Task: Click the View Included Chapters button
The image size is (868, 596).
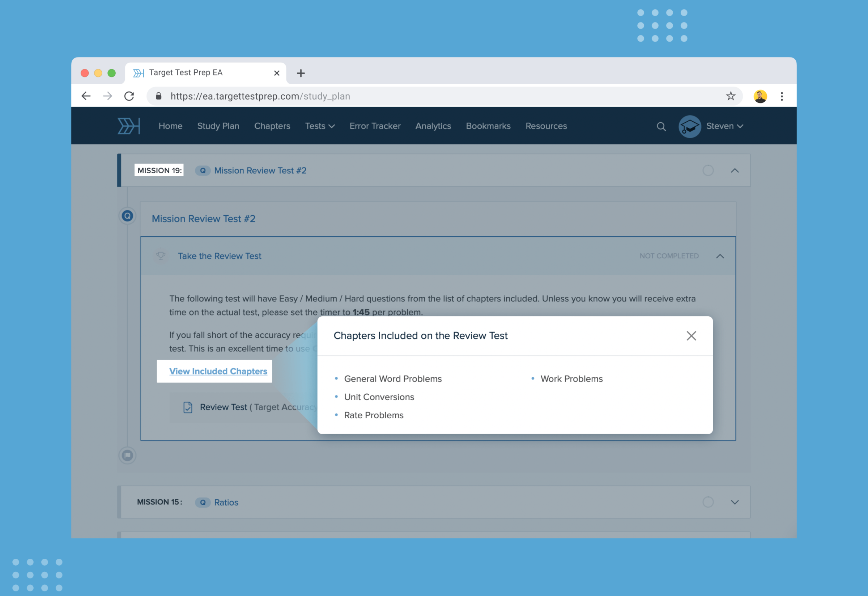Action: 218,371
